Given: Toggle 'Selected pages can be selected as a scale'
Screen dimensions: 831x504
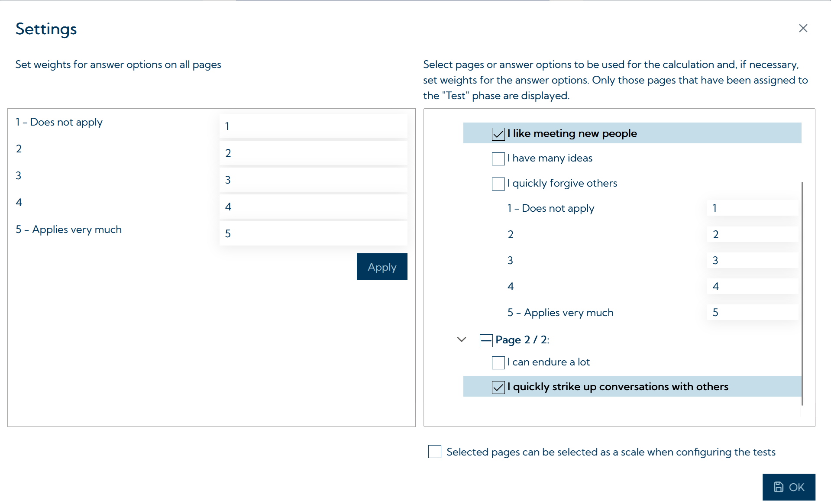Looking at the screenshot, I should (x=434, y=452).
